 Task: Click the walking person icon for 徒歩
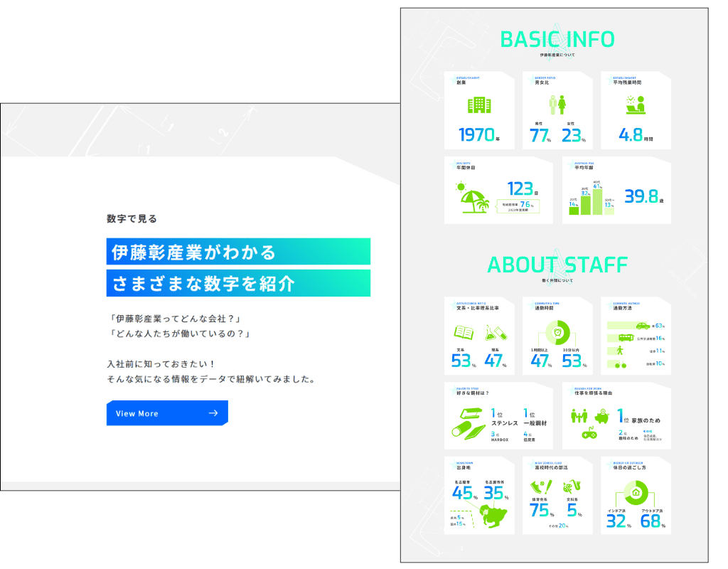620,351
